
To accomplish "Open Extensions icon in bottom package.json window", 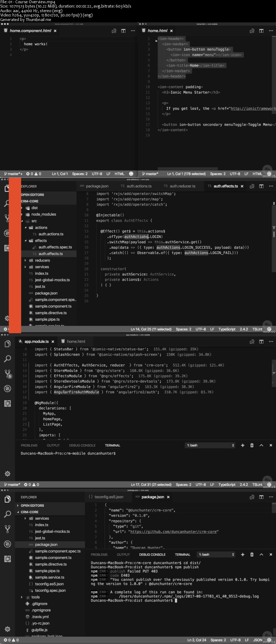I will (x=8, y=559).
